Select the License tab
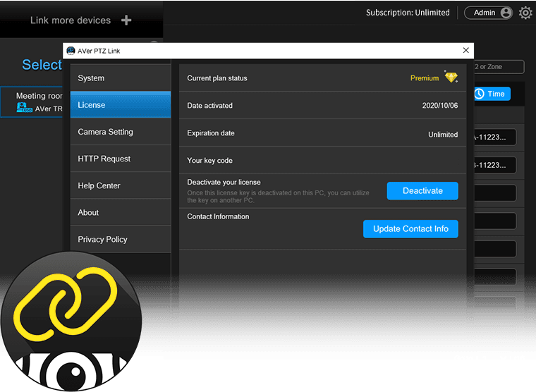 point(121,105)
